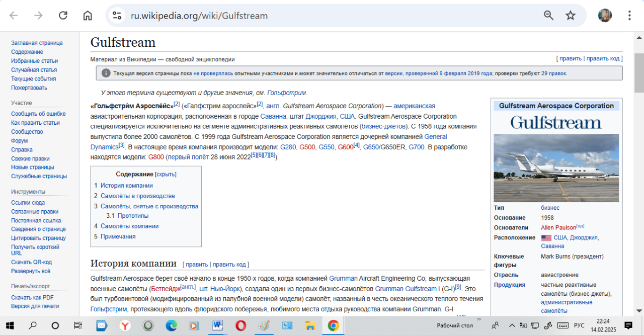Open Cortana circle icon on taskbar
Viewport: 644px width, 335px height.
[x=55, y=325]
